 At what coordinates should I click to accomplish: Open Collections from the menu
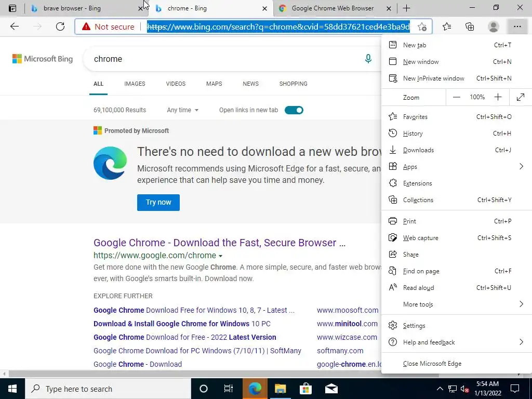pyautogui.click(x=457, y=200)
